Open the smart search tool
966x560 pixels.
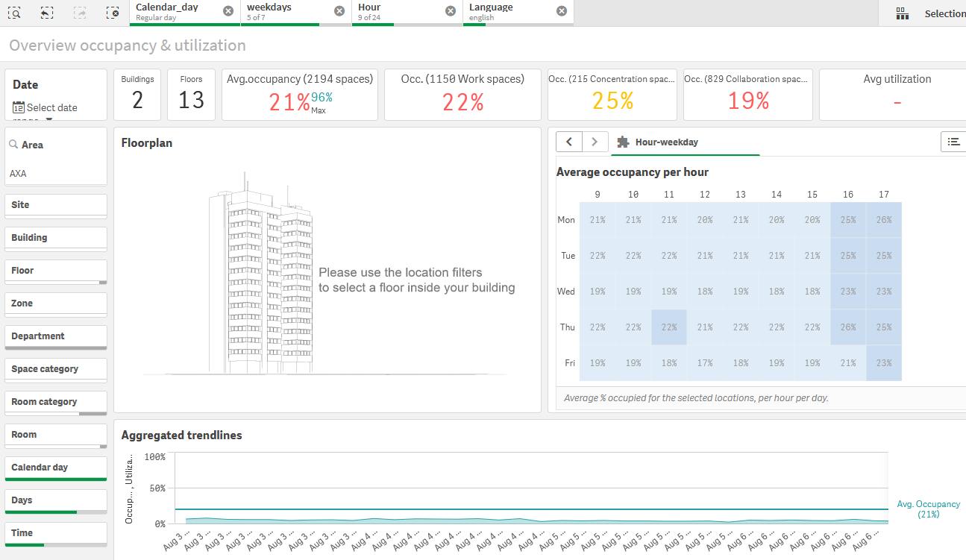click(16, 13)
